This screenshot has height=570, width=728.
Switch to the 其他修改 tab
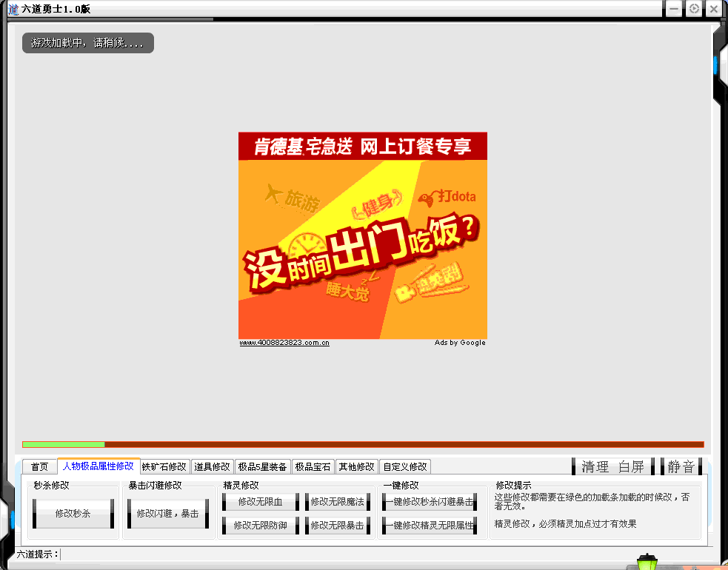pos(356,467)
